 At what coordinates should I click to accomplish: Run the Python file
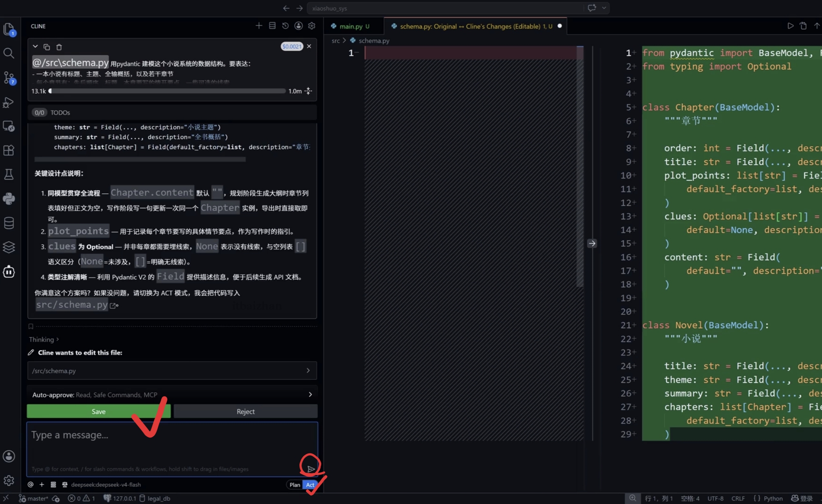coord(790,26)
